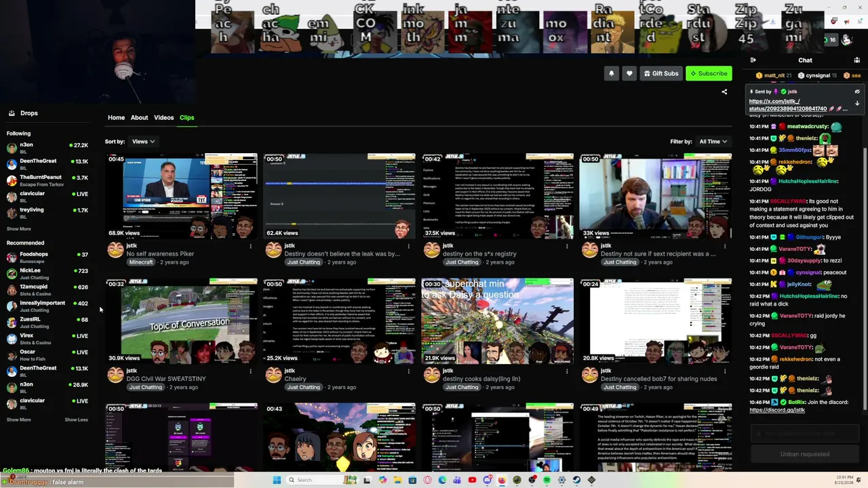Play 'Destiny not sure if sext recipient' clip thumbnail

click(656, 196)
